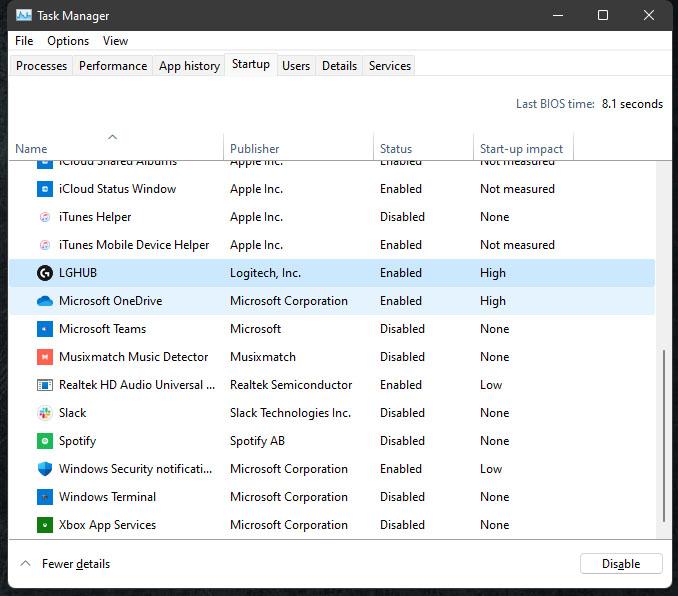The width and height of the screenshot is (678, 596).
Task: Click the iTunes Mobile Device Helper icon
Action: pyautogui.click(x=45, y=245)
